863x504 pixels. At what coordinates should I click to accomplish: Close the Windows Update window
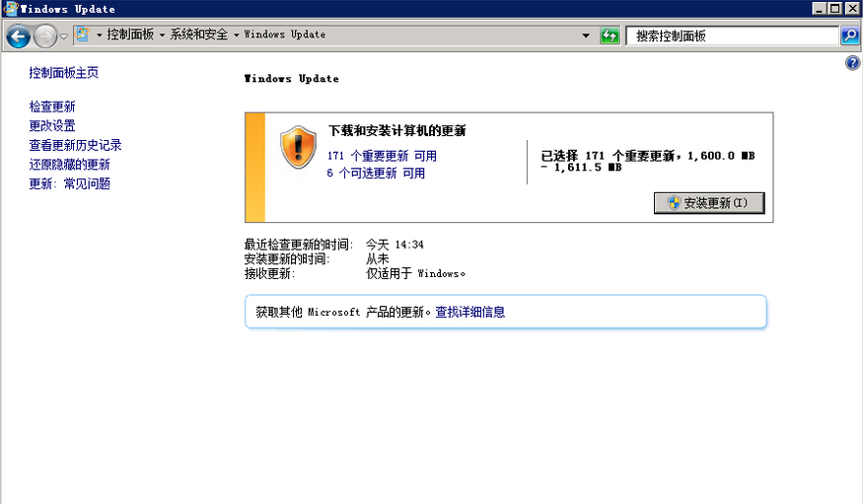(x=852, y=8)
